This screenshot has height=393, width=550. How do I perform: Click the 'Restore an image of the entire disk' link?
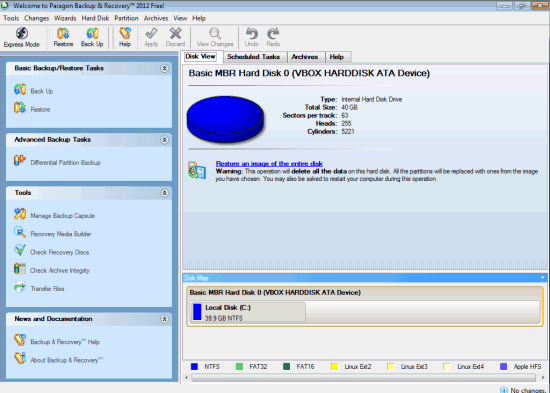click(269, 164)
